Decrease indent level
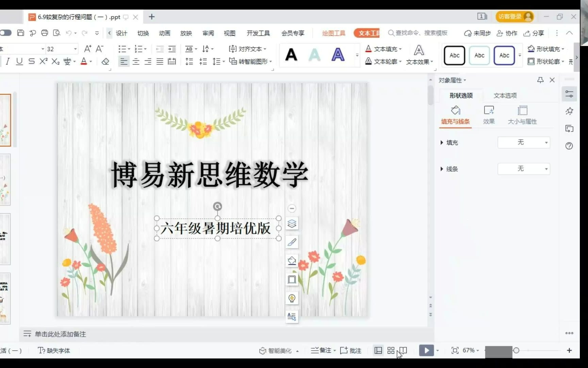588x368 pixels. click(x=160, y=49)
